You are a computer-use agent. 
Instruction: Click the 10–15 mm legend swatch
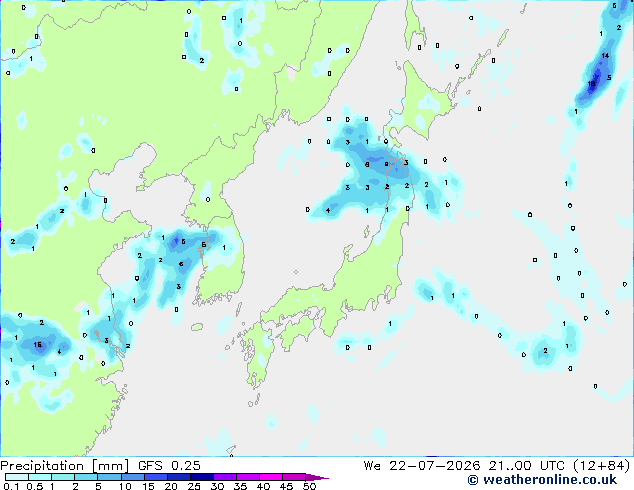pos(133,477)
